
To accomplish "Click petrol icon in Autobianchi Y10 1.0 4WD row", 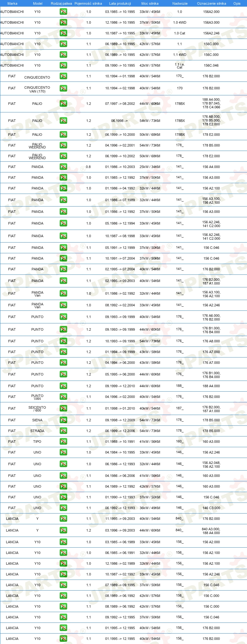I will [63, 22].
